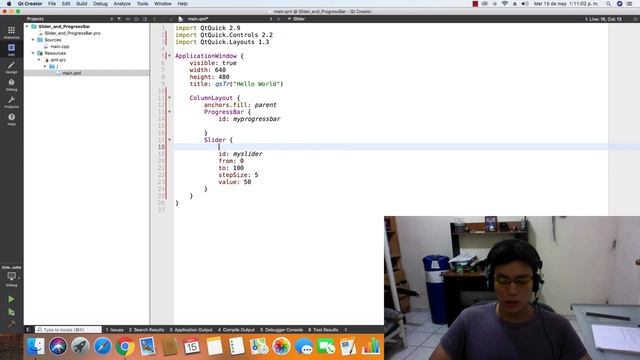Viewport: 640px width, 360px height.
Task: Switch to Debug mode
Action: coord(11,85)
